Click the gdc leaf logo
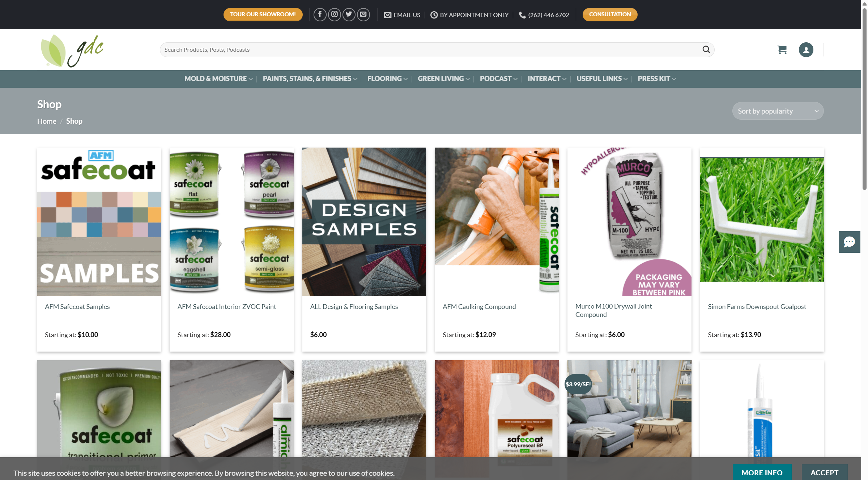The width and height of the screenshot is (868, 480). (x=72, y=51)
